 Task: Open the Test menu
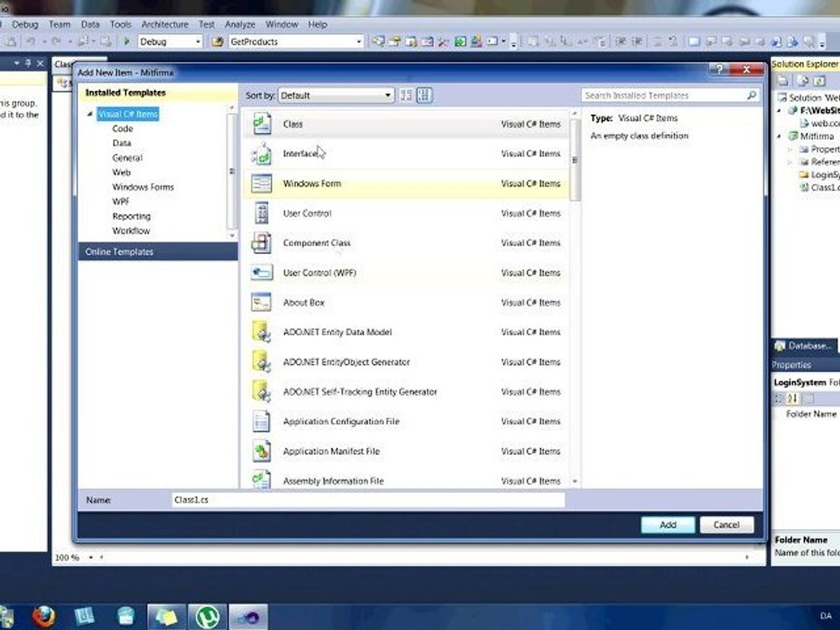tap(206, 24)
